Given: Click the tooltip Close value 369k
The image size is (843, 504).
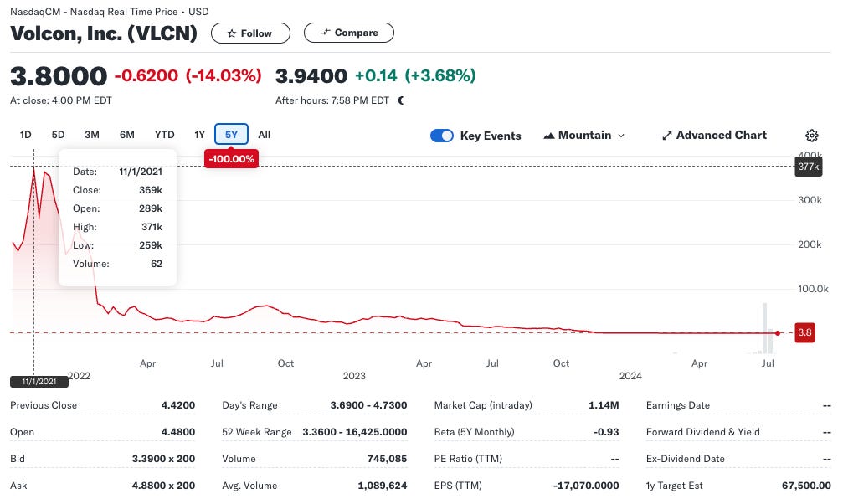Looking at the screenshot, I should point(151,190).
